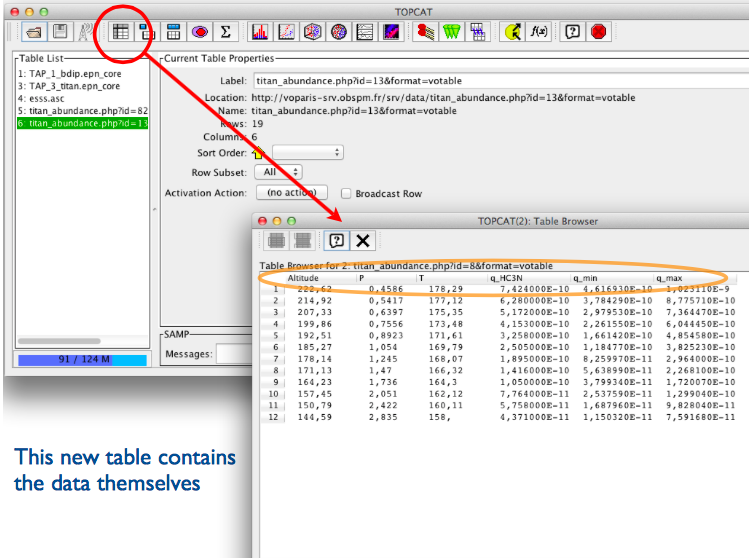
Task: Click Table Browser subset-from-unselected-rows icon
Action: point(303,240)
